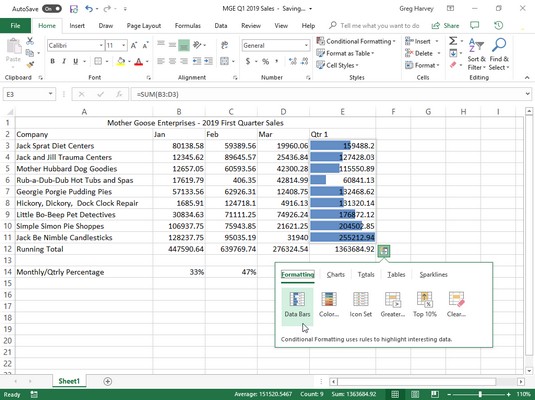This screenshot has height=400, width=535.
Task: Open the Charts tab in Quick Analysis
Action: (x=336, y=274)
